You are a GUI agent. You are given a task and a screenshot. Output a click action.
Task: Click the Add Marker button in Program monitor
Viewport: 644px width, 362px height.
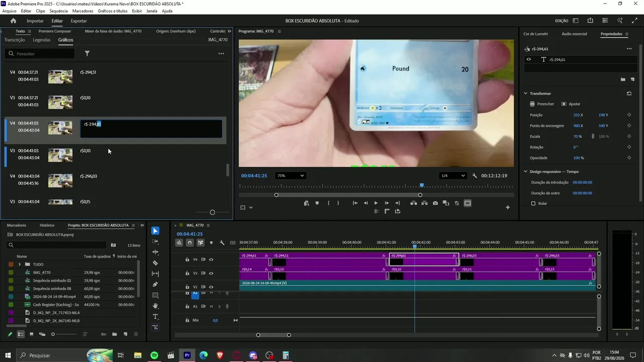317,203
